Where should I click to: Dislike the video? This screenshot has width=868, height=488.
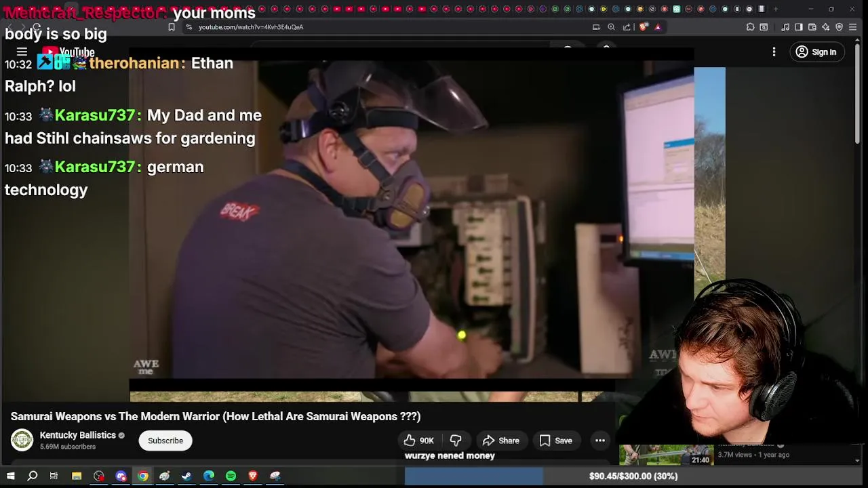456,441
